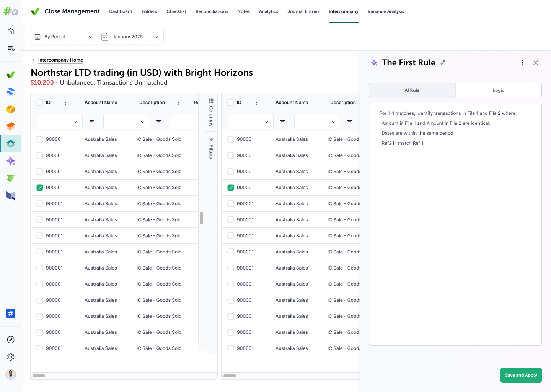Click right table horizontal scrollbar thumb
Screen dimensions: 551x392
click(x=230, y=376)
